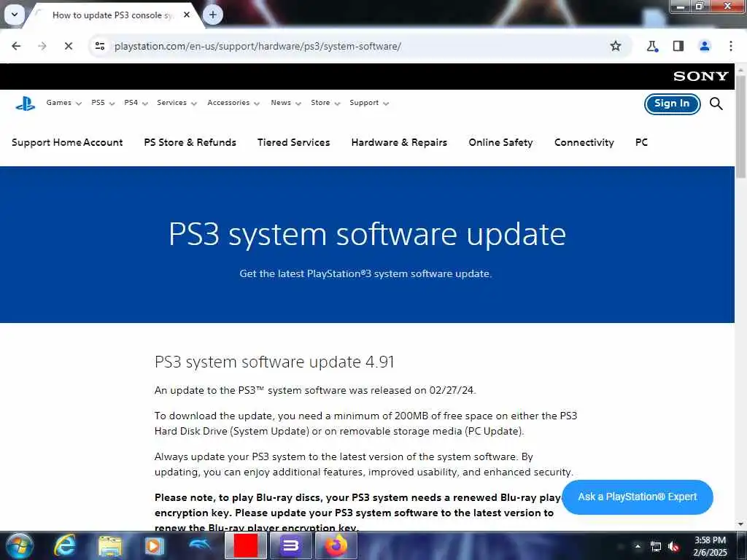
Task: Launch Internet Explorer from taskbar
Action: 64,545
